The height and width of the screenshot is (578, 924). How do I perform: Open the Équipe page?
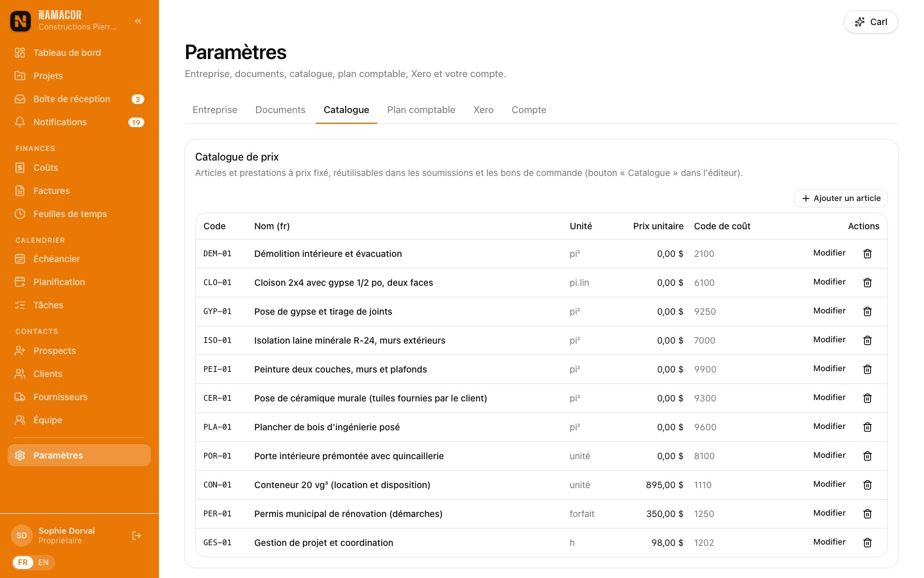point(79,420)
